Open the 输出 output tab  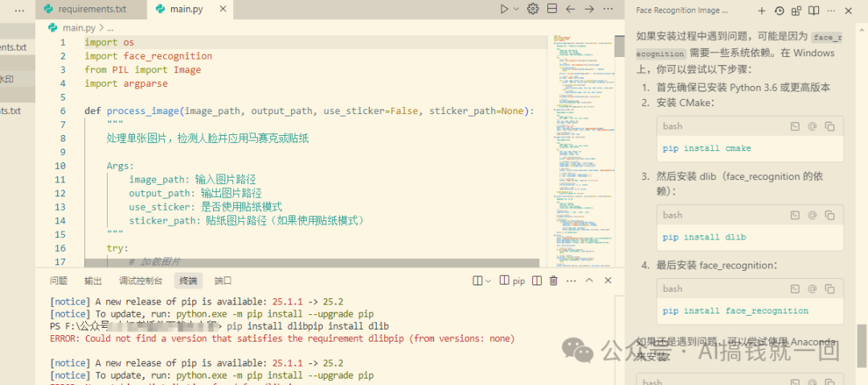coord(93,281)
